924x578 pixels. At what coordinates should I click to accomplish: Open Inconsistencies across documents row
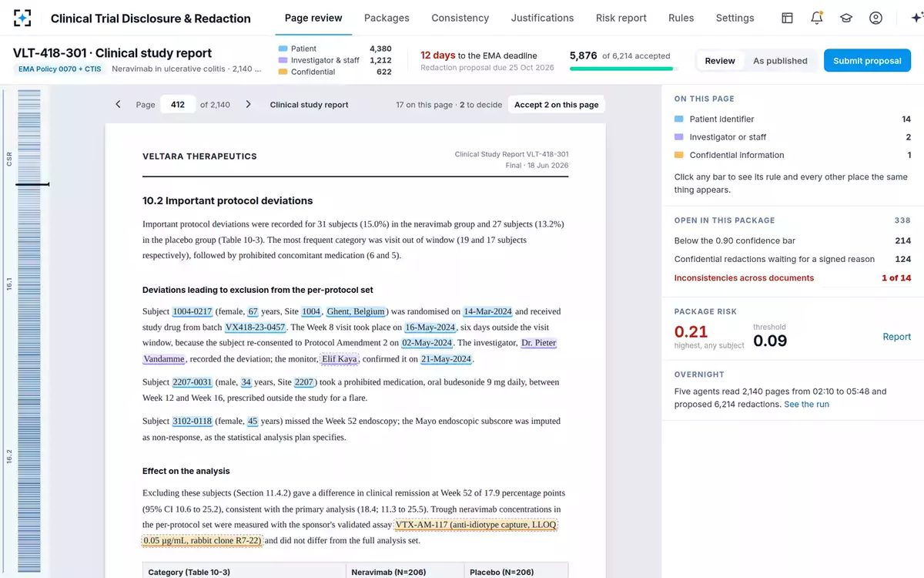pos(792,278)
